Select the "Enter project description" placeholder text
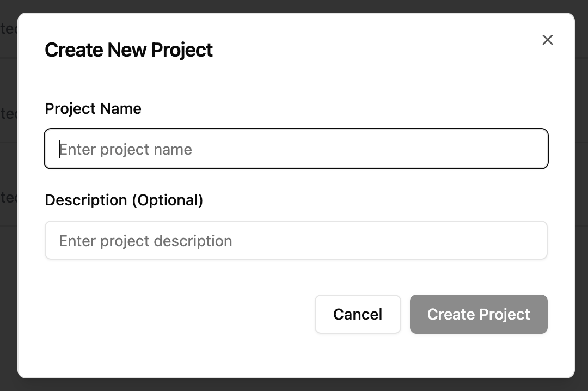This screenshot has width=588, height=391. pos(145,241)
